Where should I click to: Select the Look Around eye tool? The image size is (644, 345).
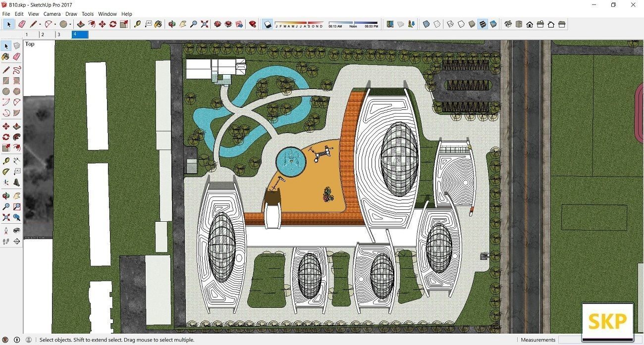[17, 231]
